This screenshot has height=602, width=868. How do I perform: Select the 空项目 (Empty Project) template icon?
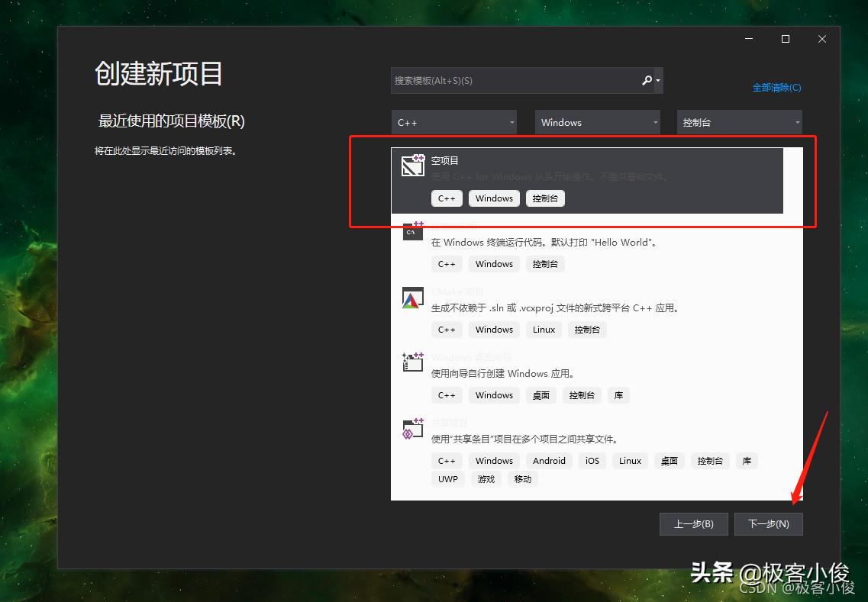point(412,165)
